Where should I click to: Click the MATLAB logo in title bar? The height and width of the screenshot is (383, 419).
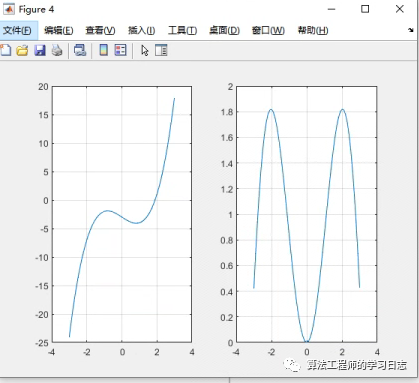click(x=9, y=9)
